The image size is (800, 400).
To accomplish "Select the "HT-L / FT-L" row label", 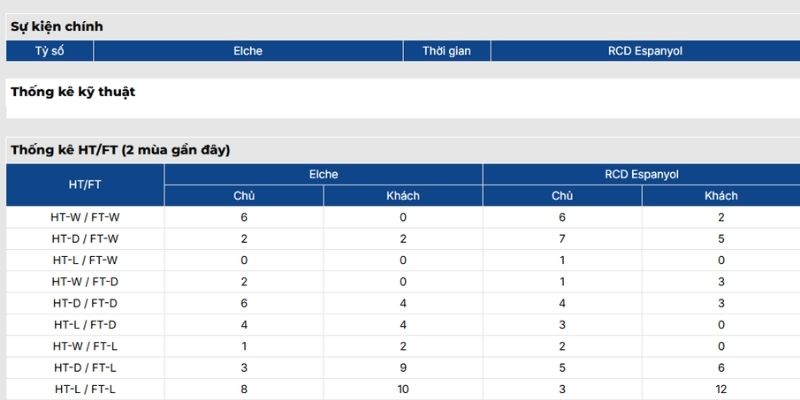I will click(85, 389).
